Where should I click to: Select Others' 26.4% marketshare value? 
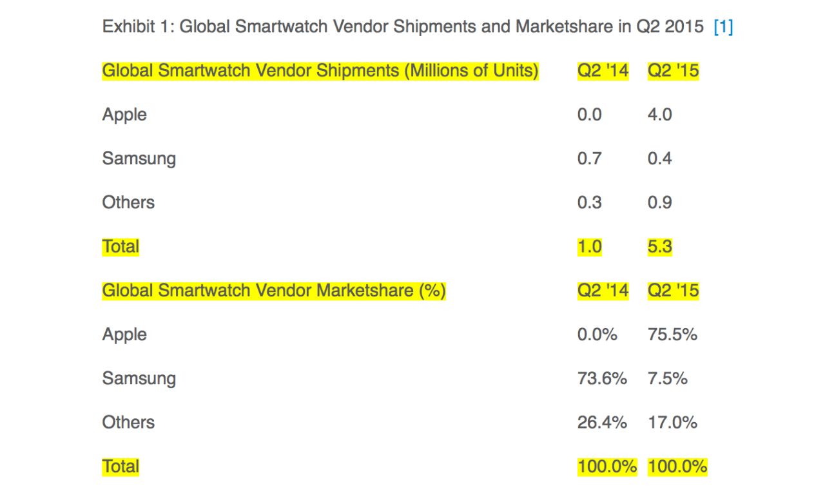(602, 422)
